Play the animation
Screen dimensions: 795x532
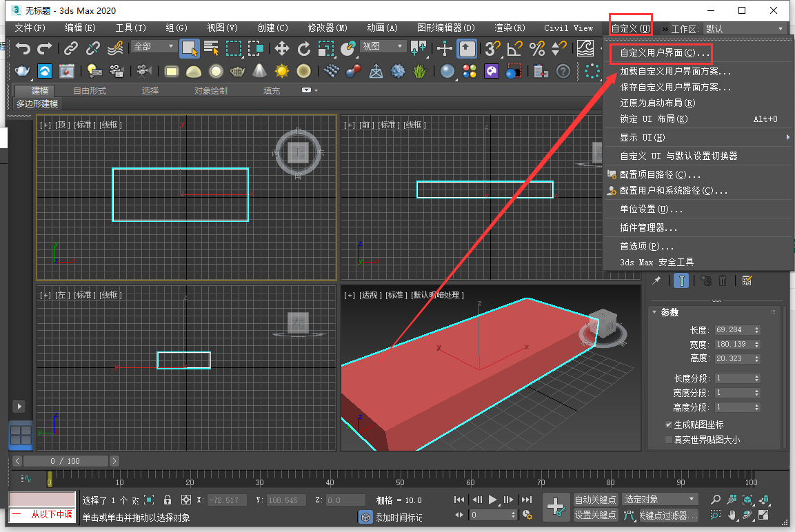pos(492,500)
